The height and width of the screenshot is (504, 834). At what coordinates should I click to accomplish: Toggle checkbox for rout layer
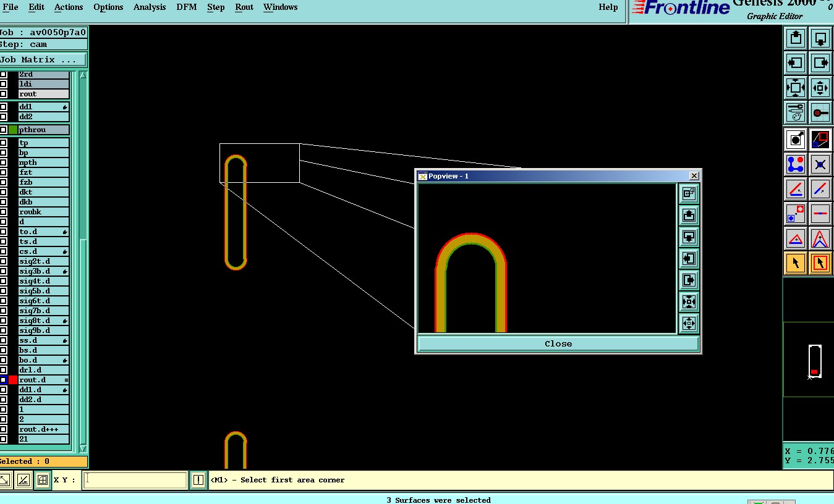pyautogui.click(x=3, y=94)
